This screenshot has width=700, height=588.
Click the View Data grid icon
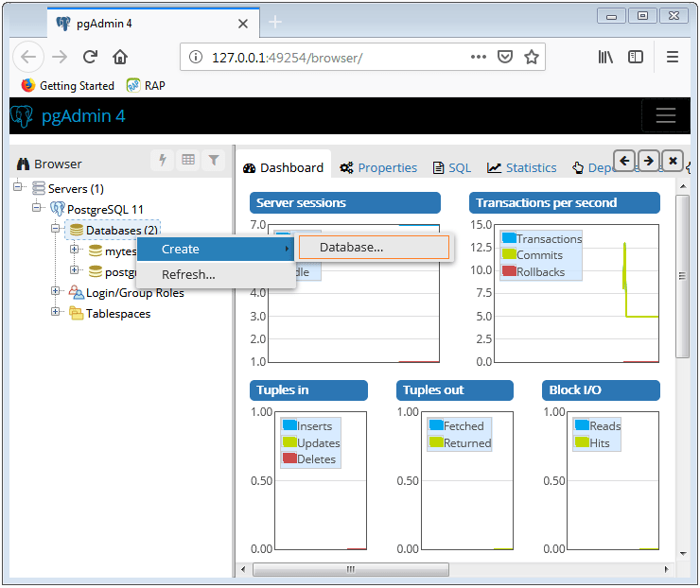pos(188,160)
